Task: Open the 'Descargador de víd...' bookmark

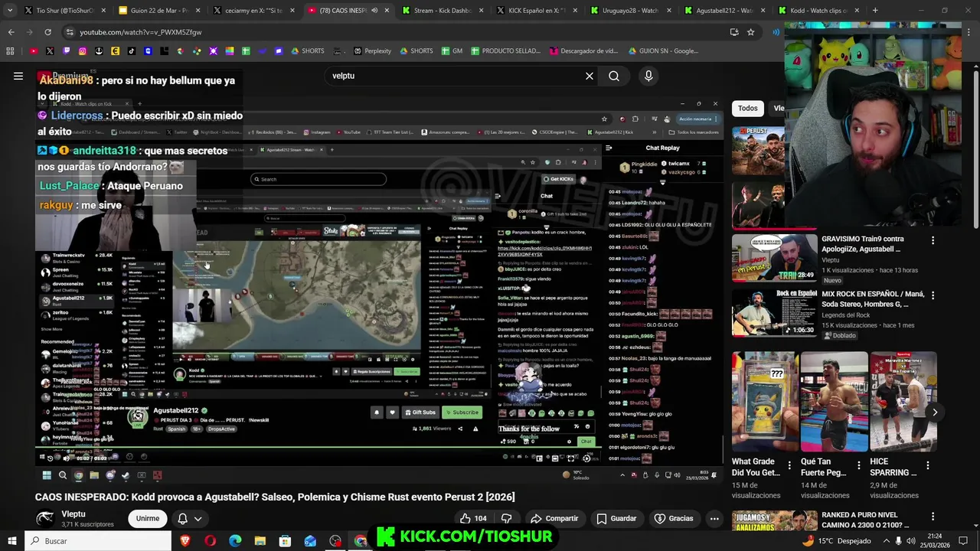Action: (x=583, y=51)
